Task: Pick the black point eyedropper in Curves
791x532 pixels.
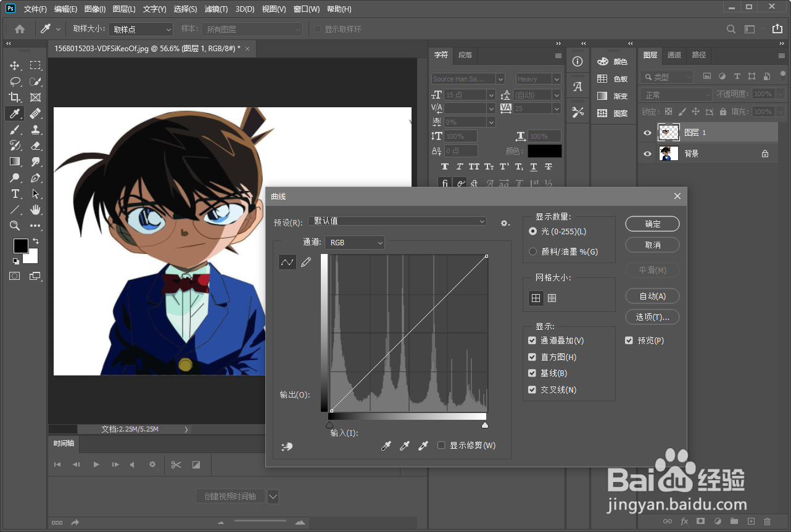Action: (386, 446)
